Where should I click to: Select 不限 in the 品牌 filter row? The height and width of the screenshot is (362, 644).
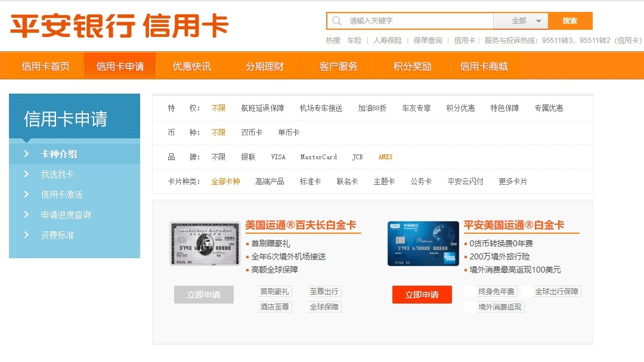click(218, 157)
